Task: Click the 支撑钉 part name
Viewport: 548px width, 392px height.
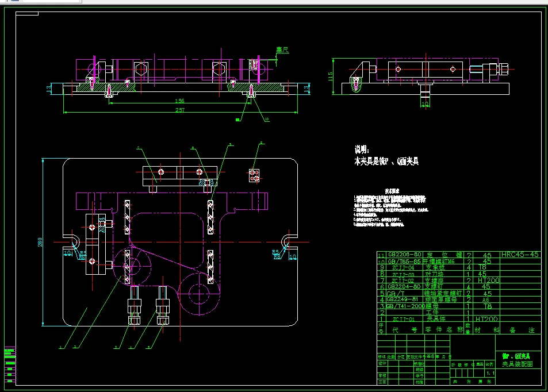Action: coord(434,287)
